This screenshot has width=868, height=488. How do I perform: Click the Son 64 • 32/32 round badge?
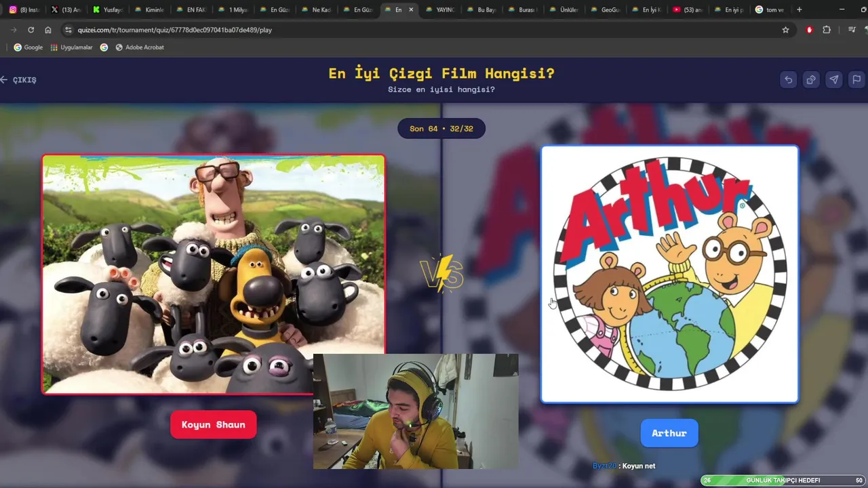(x=441, y=129)
